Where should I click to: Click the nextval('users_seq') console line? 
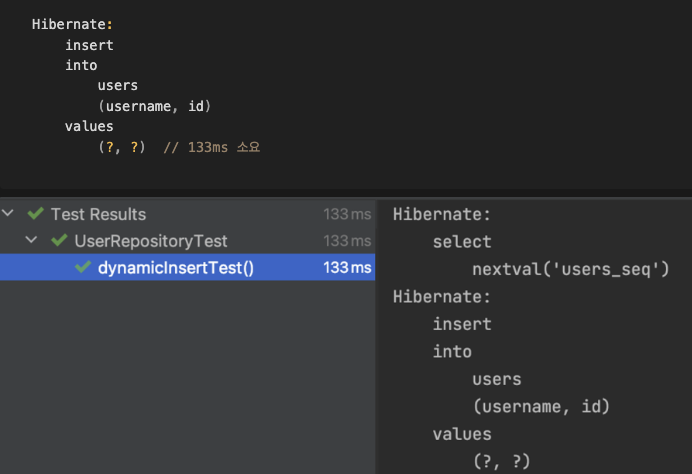point(571,269)
